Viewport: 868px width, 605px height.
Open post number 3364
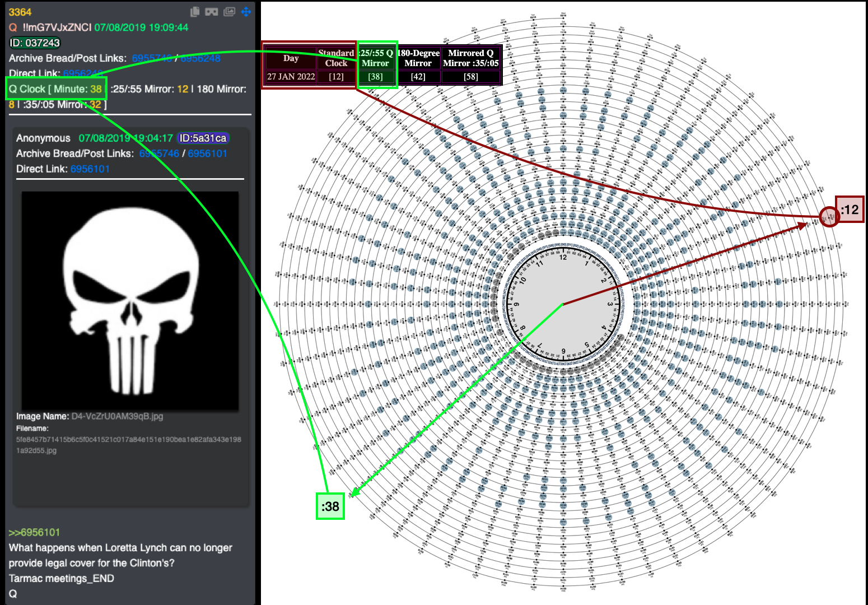click(20, 12)
